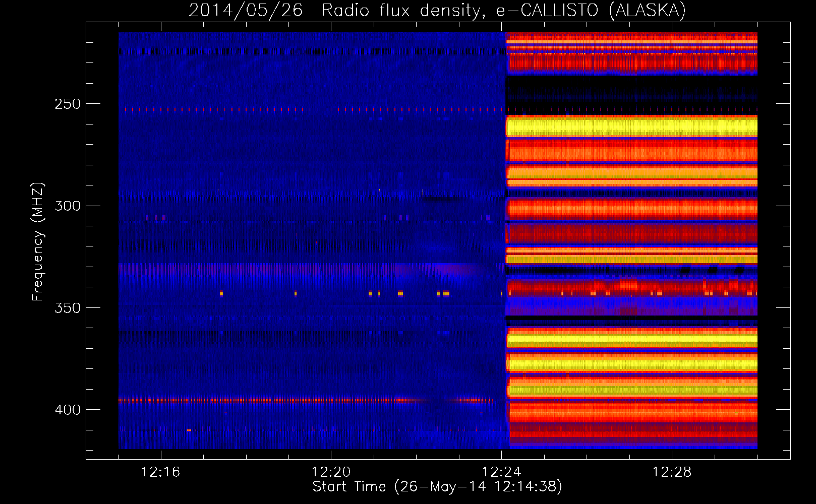Click the 300 frequency tick label

tap(68, 206)
